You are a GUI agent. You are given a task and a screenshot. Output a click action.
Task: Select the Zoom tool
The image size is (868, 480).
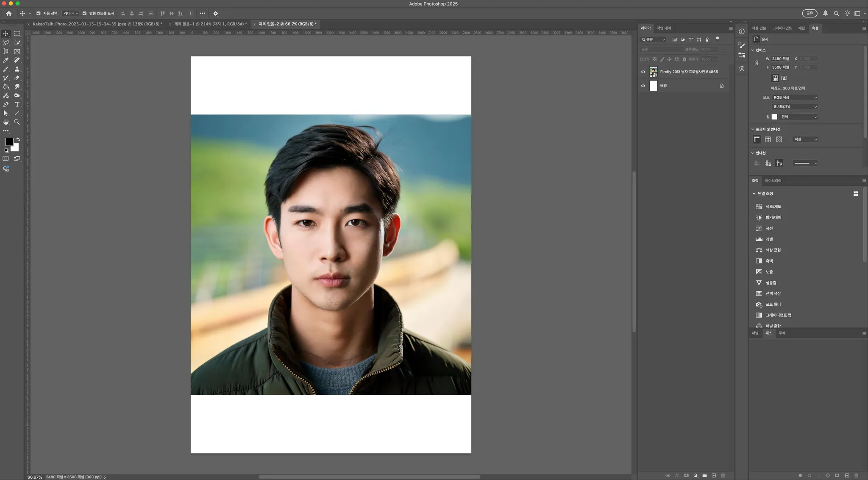[x=17, y=122]
